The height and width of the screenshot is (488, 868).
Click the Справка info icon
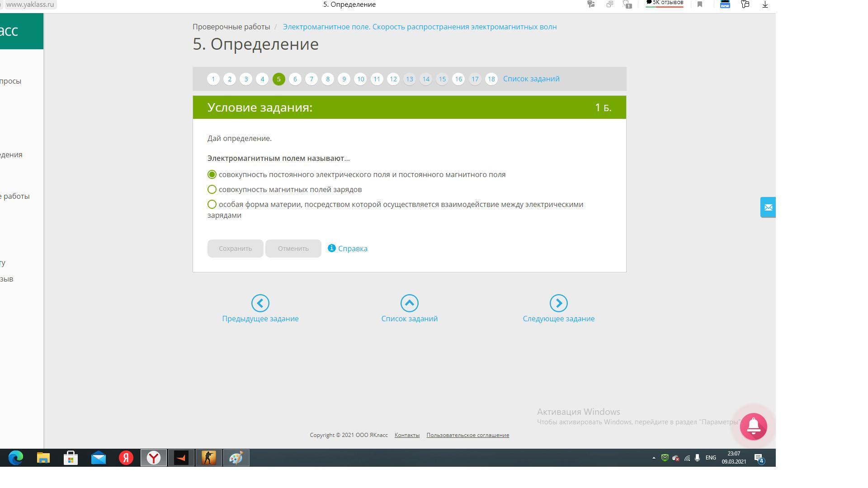(x=332, y=248)
